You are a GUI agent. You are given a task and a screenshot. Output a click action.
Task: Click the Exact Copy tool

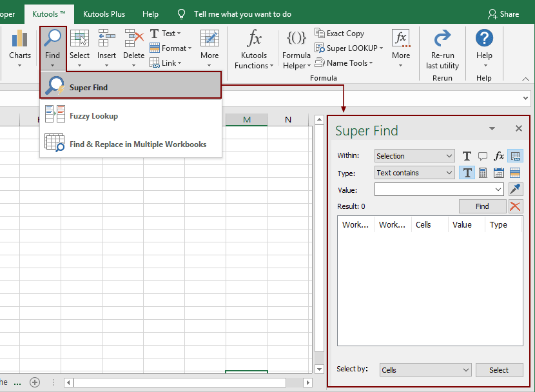click(340, 34)
